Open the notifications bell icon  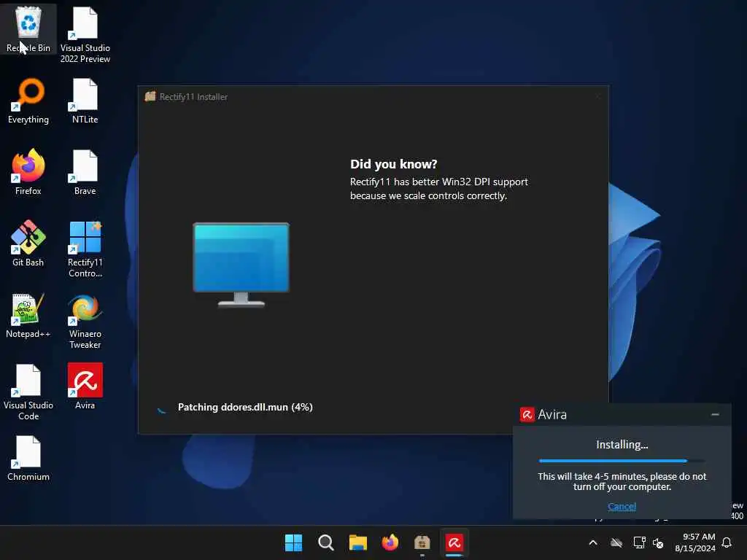[x=727, y=542]
